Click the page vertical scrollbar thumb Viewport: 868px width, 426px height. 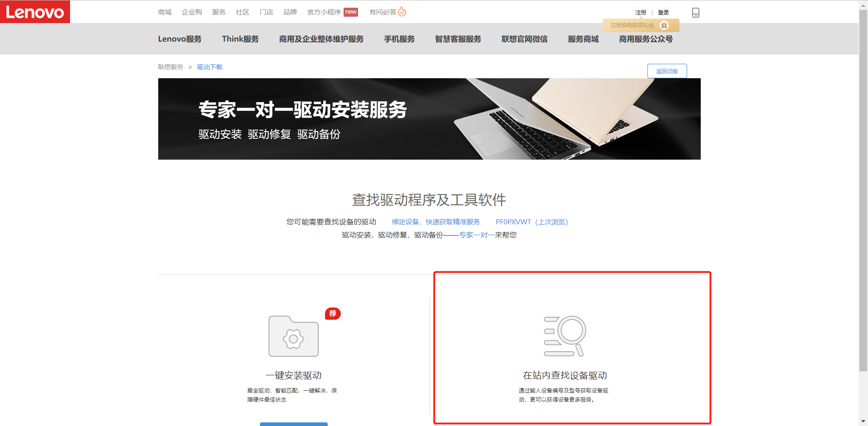click(x=863, y=190)
